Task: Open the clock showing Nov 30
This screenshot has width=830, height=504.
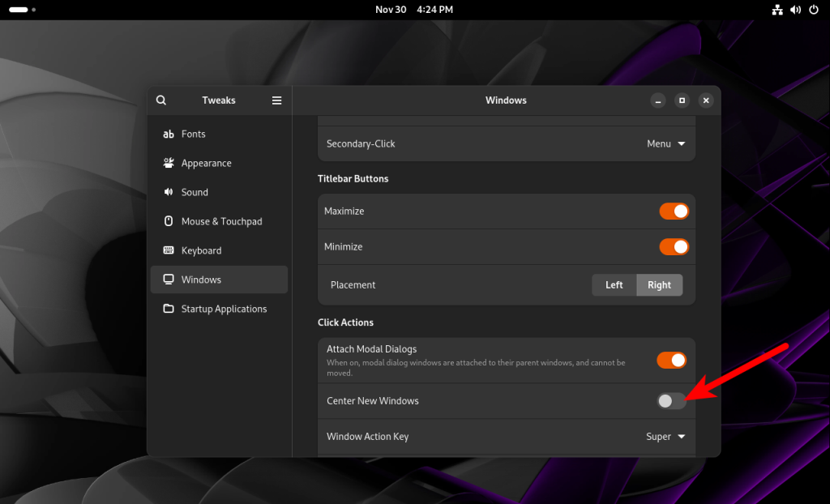Action: [414, 10]
